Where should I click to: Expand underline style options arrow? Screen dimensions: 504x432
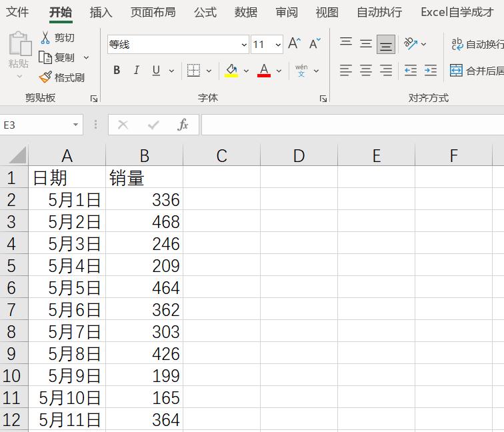click(171, 71)
